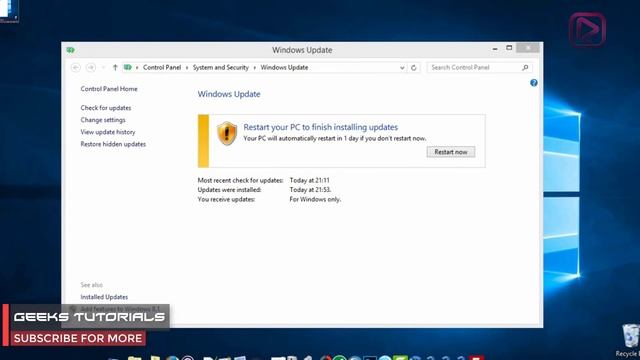Click the Forward navigation arrow

91,67
